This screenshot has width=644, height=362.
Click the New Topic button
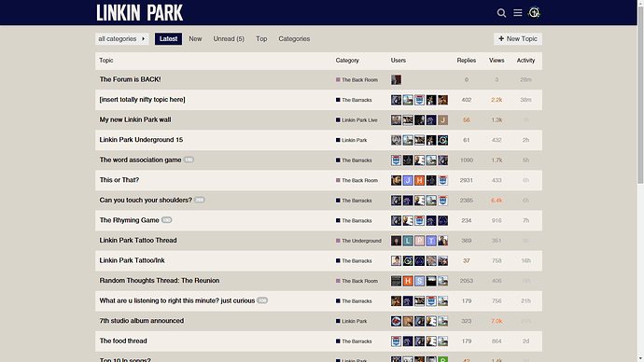[518, 39]
